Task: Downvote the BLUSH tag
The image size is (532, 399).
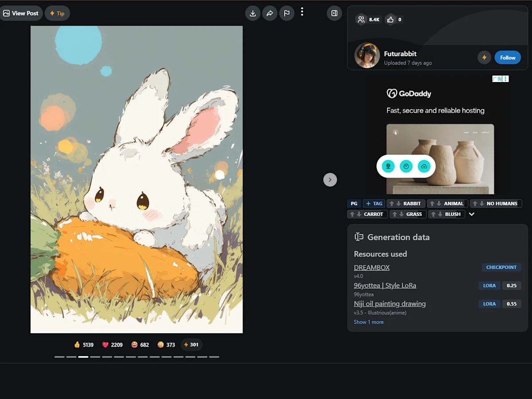Action: click(x=440, y=214)
